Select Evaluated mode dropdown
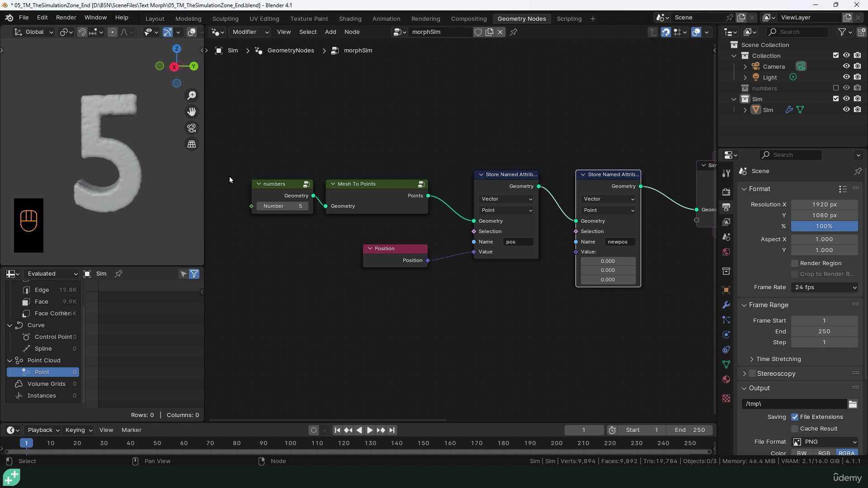The height and width of the screenshot is (488, 868). point(51,273)
